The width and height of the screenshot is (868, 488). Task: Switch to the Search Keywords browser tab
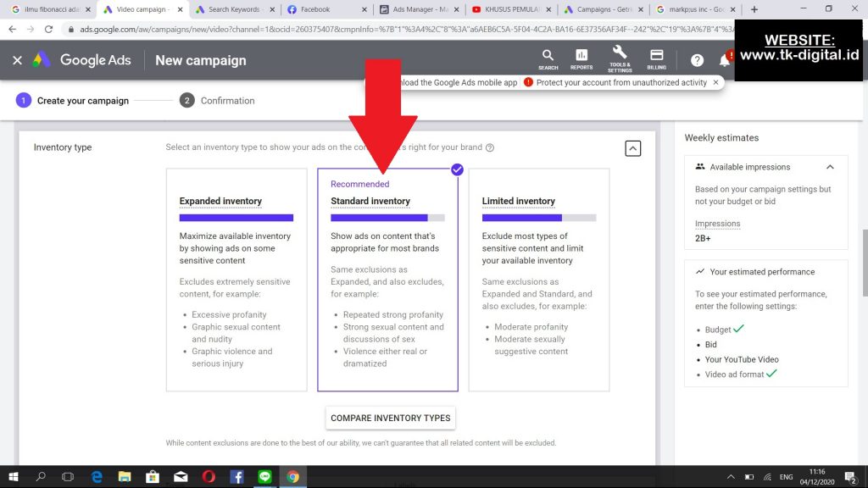tap(232, 9)
